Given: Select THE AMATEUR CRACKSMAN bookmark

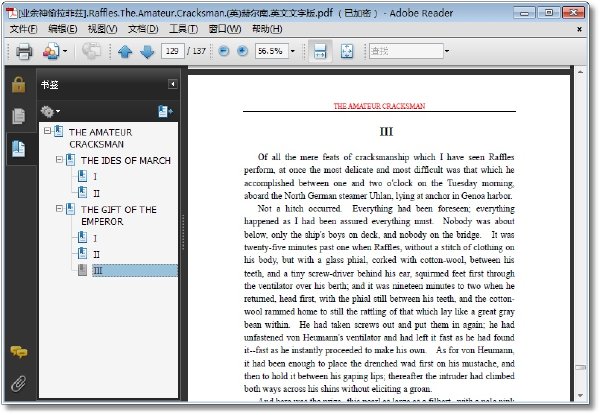Looking at the screenshot, I should coord(101,138).
